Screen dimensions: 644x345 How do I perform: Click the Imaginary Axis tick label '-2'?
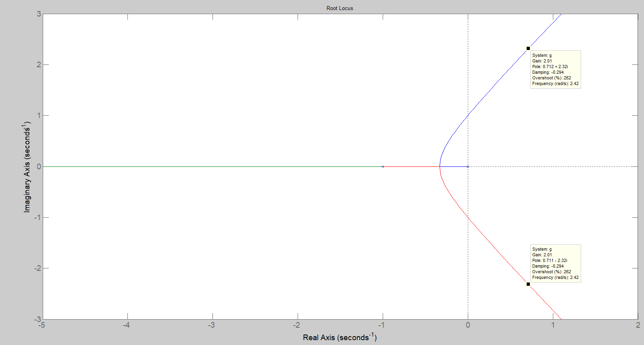click(x=38, y=268)
